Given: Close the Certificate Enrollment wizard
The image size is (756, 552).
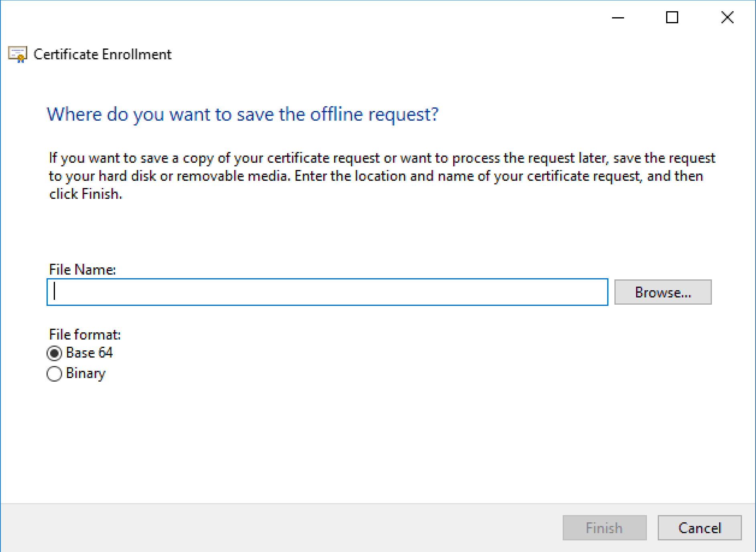Looking at the screenshot, I should point(727,18).
